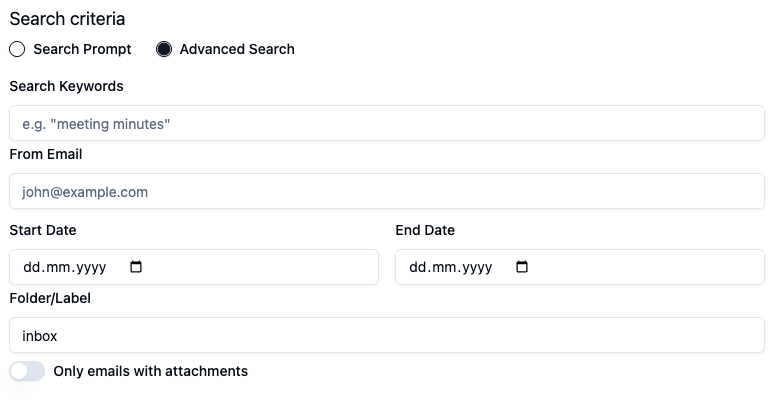Click the "Folder/Label" field label
This screenshot has height=401, width=782.
click(50, 298)
